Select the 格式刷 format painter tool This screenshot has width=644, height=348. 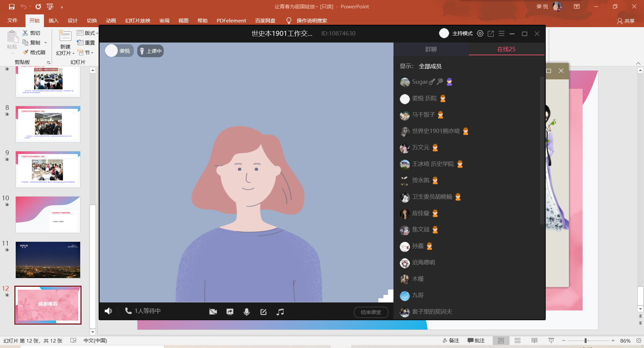click(x=34, y=52)
